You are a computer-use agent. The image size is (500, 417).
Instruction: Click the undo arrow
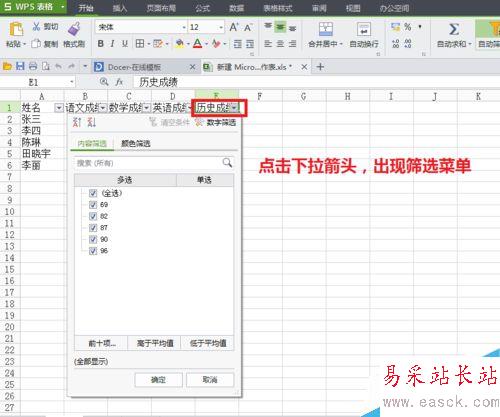[59, 67]
